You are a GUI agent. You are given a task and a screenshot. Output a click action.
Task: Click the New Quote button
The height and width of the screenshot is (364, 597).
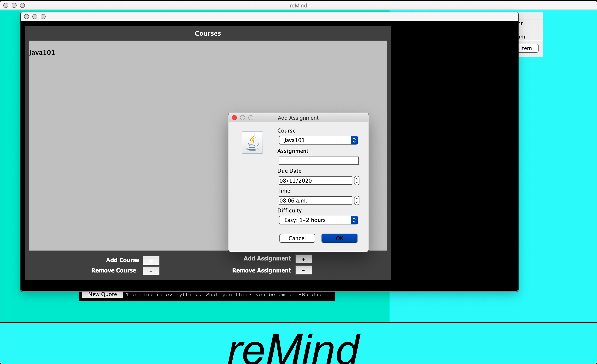click(x=102, y=294)
